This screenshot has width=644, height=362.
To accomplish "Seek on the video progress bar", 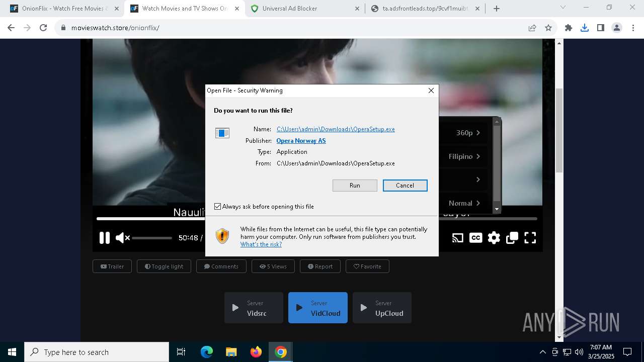I will [x=317, y=219].
